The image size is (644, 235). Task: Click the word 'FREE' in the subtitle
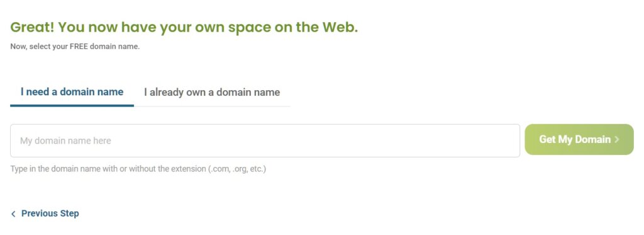pos(76,47)
